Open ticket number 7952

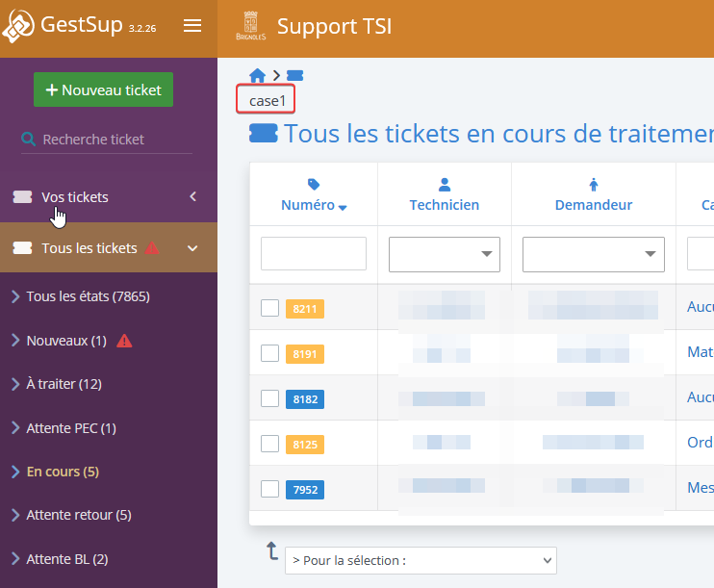click(x=305, y=490)
